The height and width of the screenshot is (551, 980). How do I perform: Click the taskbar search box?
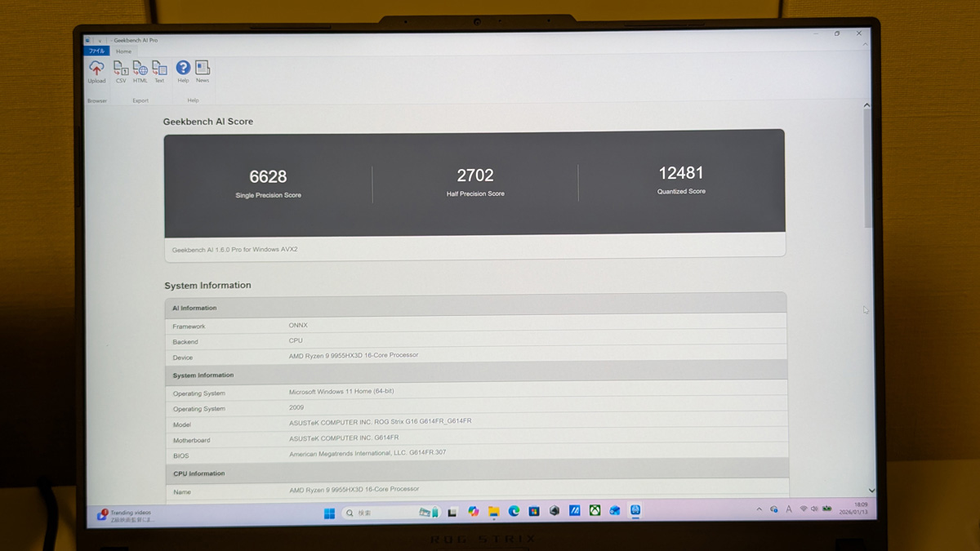pos(390,513)
